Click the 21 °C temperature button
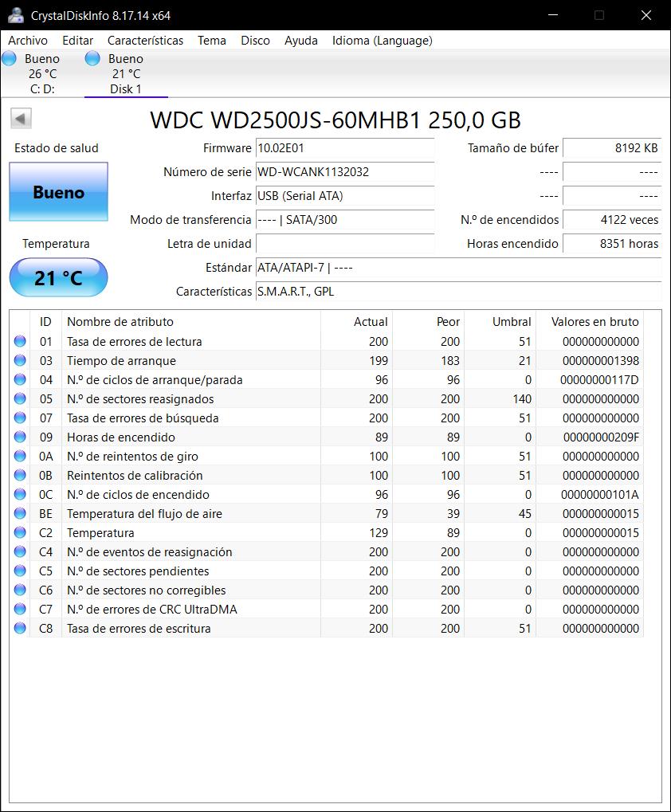Screen dimensions: 671x812 pos(58,278)
